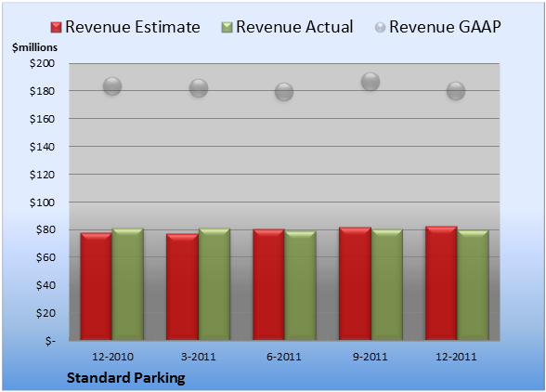Select the red estimate bar for 12-2011
Screen dimensions: 546x392
tap(441, 283)
